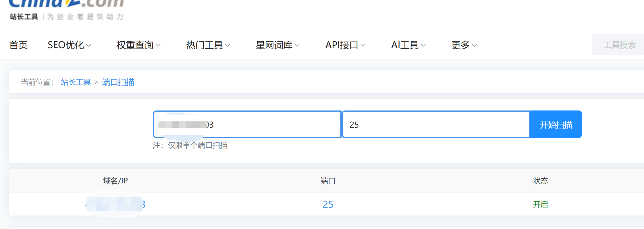Expand the chevron next to 热门工具
Screen dimensions: 644x229
point(227,45)
